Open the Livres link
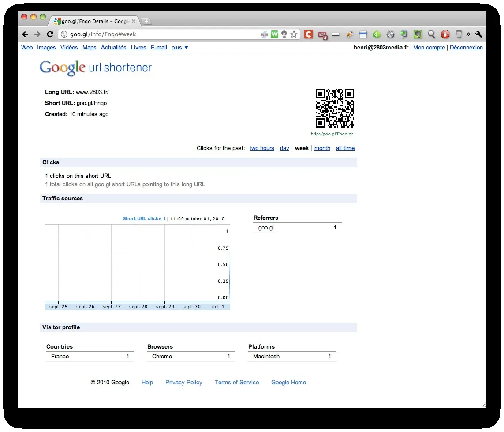This screenshot has width=504, height=432. pos(138,48)
